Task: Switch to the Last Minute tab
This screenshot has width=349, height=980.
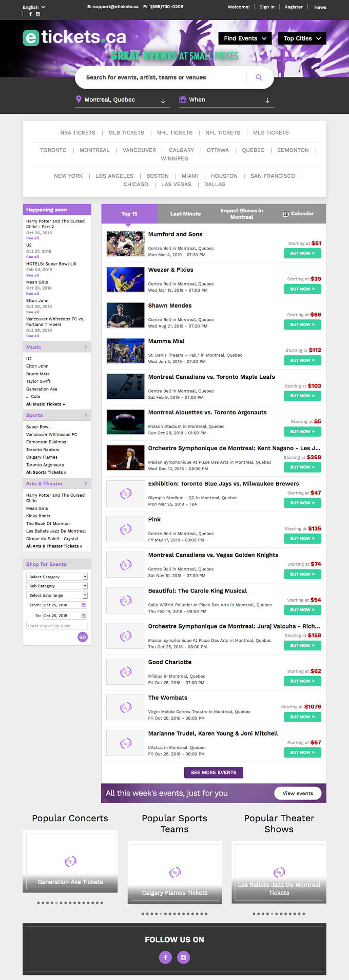Action: tap(185, 214)
